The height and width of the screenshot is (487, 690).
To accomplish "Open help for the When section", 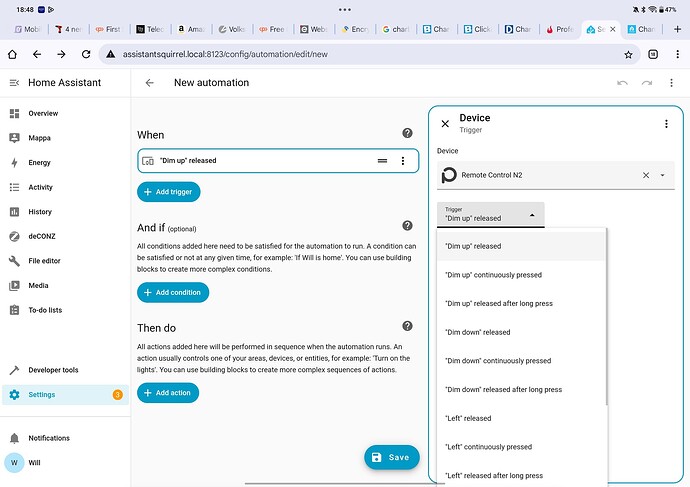I will [407, 133].
